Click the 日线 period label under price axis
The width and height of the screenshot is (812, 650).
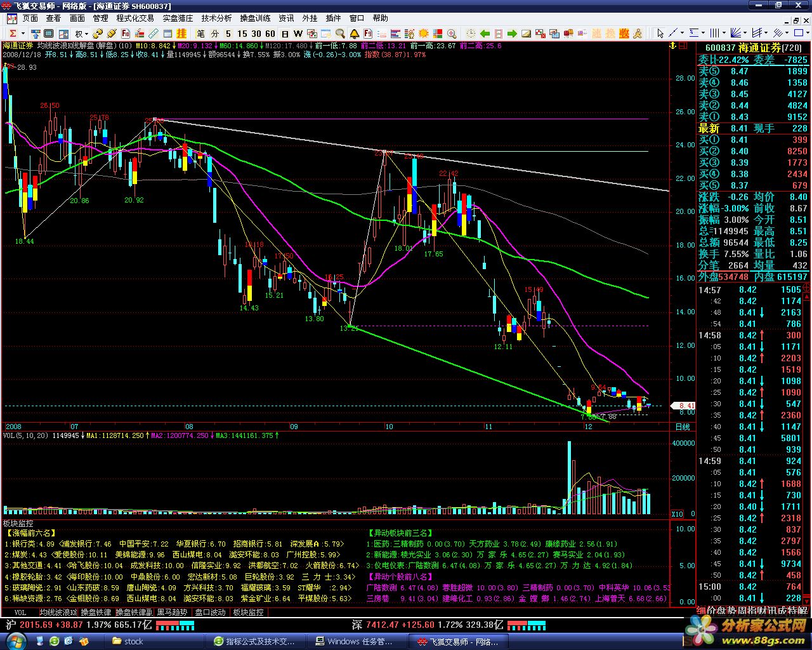[x=682, y=427]
